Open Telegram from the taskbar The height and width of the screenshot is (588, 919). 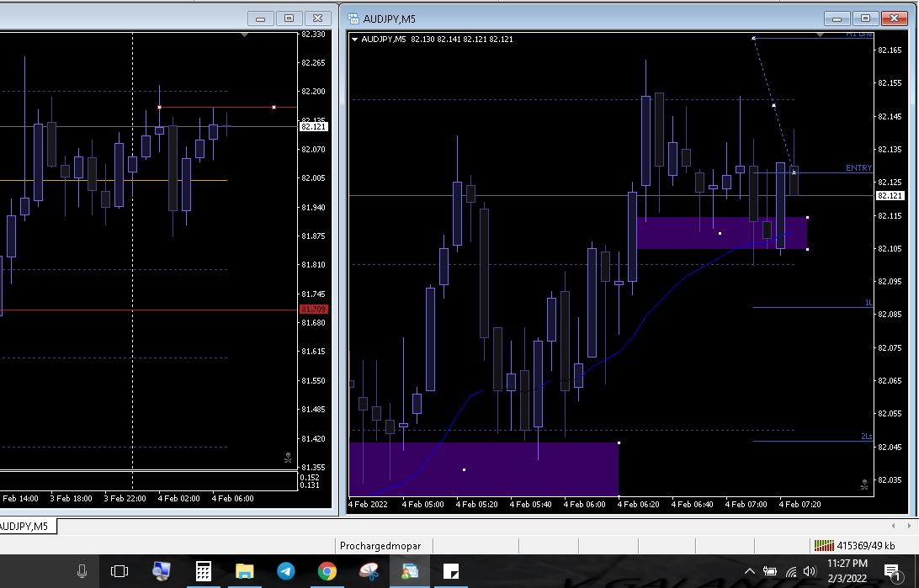click(x=286, y=572)
